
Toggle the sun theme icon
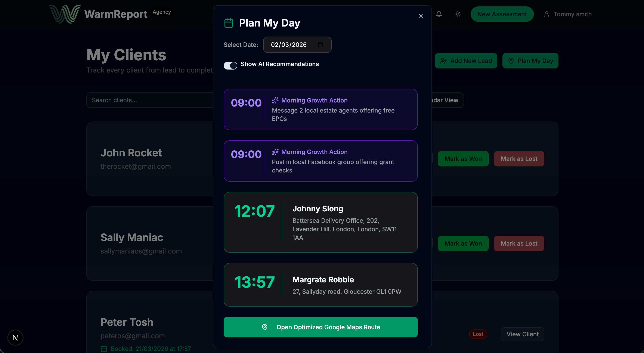tap(458, 14)
